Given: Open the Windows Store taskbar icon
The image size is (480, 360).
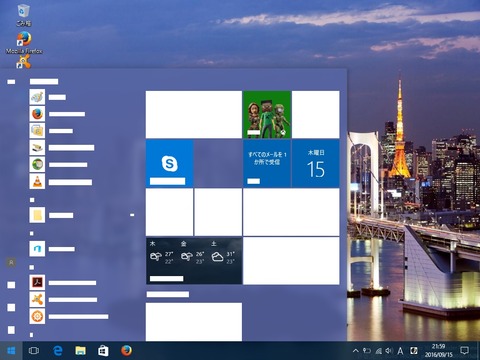Looking at the screenshot, I should 103,351.
